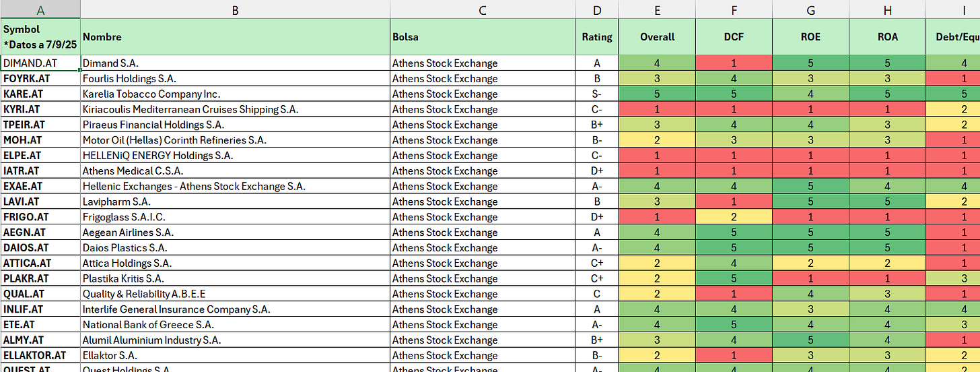980x372 pixels.
Task: Click Hellenic Exchanges - Athens Stock Exchange S.A. cell
Action: coord(235,187)
